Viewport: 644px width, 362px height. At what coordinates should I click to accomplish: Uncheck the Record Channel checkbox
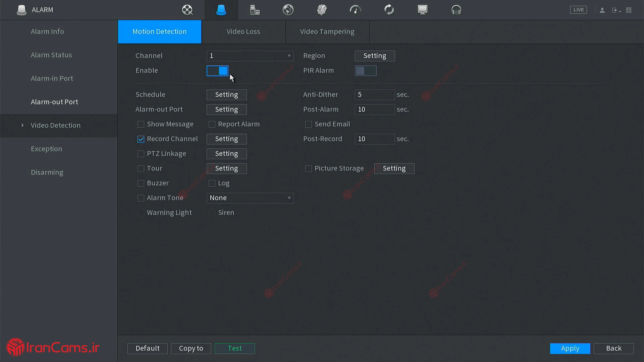[x=141, y=139]
